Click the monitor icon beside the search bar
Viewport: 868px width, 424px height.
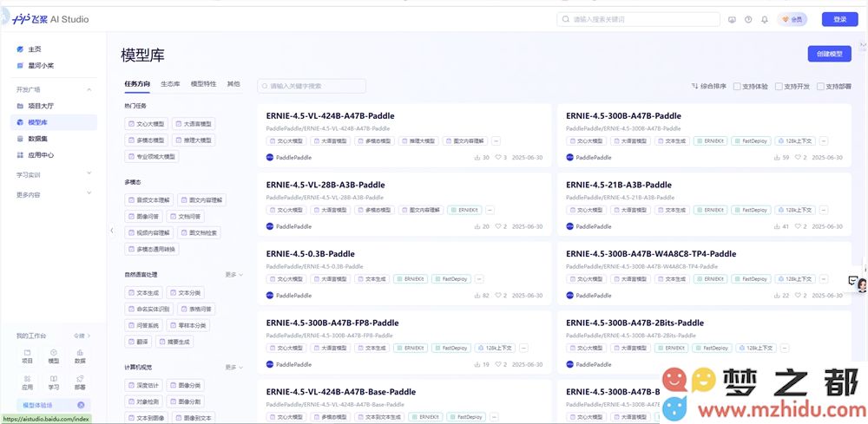[733, 19]
